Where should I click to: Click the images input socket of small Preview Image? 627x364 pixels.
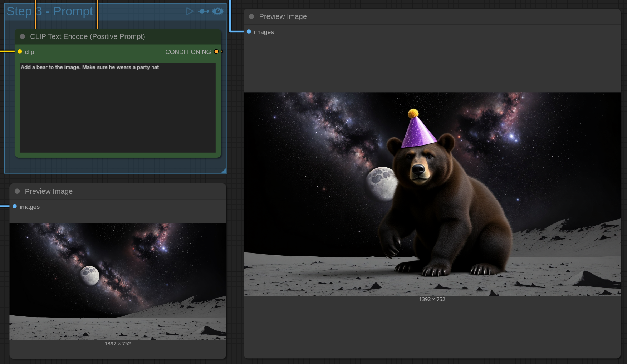click(x=15, y=206)
